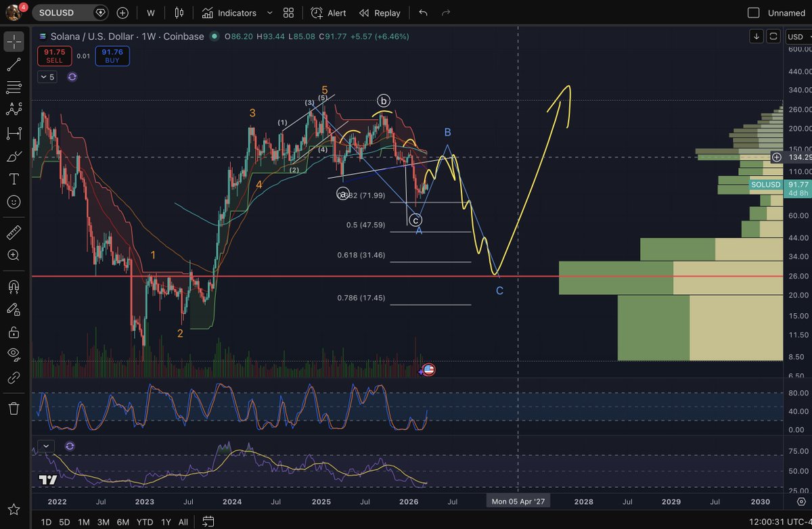Click the US flag event marker
Screen dimensions: 812x529
tap(428, 370)
